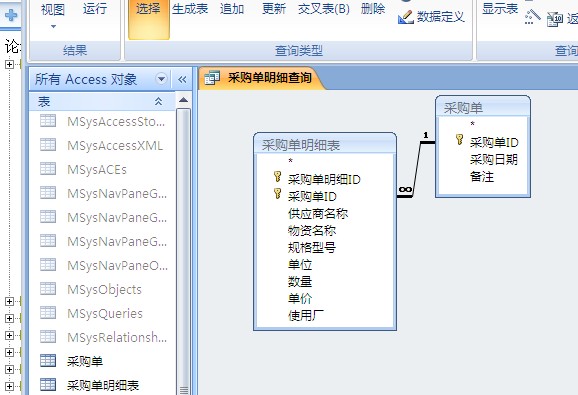Click the key icon beside 采购单明细ID field
The image size is (578, 395).
click(x=278, y=177)
